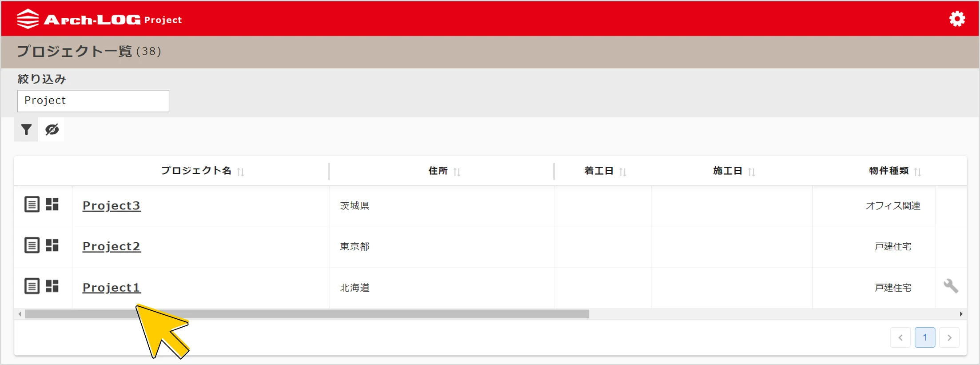Open the filter funnel button
Image resolution: width=980 pixels, height=365 pixels.
point(26,129)
